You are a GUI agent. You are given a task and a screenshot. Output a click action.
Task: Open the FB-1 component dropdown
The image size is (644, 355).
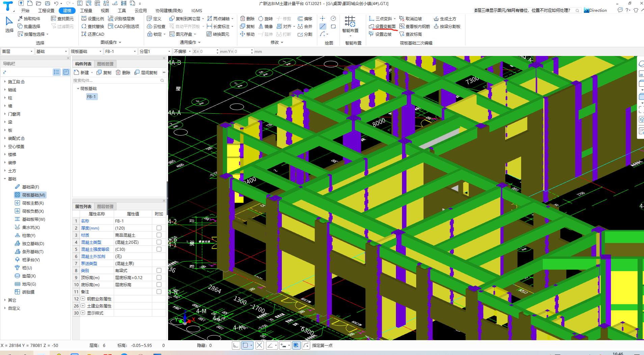tap(120, 51)
